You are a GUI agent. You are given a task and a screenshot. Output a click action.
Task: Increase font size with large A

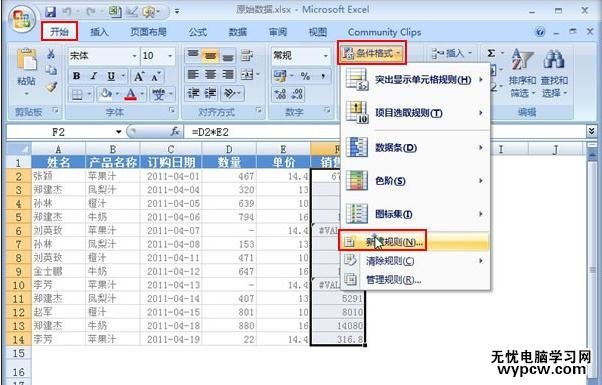coord(139,76)
